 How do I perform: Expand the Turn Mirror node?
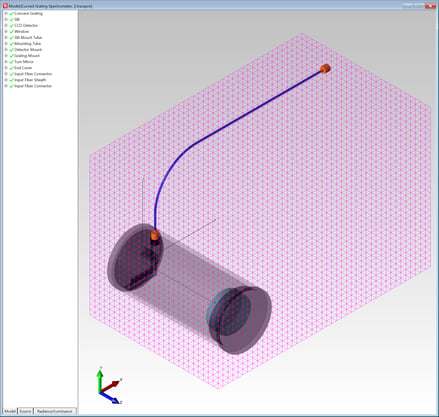click(x=6, y=62)
